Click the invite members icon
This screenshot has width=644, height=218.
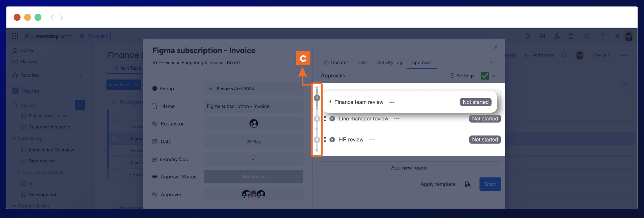tap(557, 36)
